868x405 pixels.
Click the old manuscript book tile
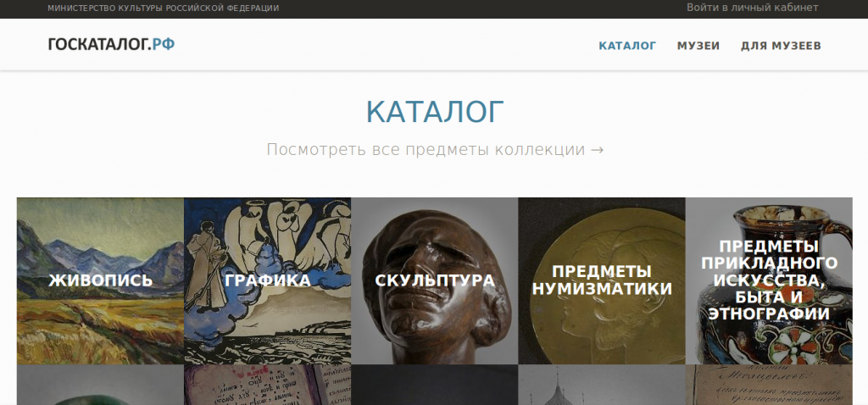(x=267, y=385)
